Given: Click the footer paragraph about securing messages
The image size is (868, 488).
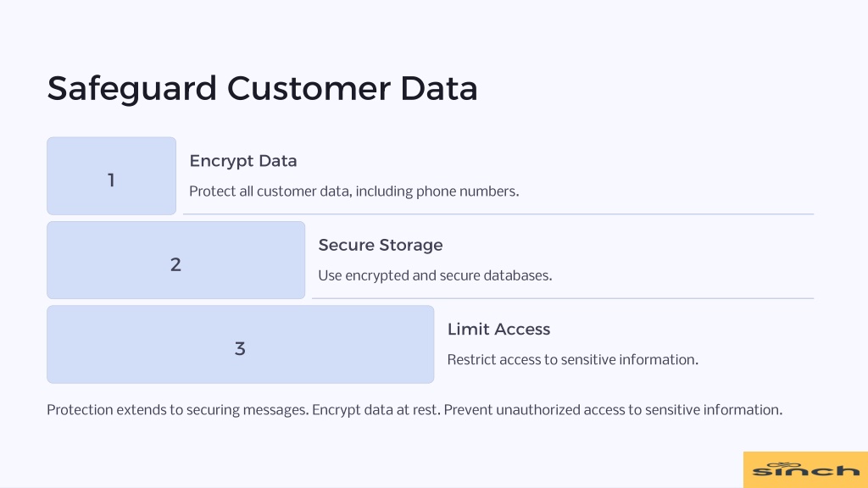Looking at the screenshot, I should 415,410.
